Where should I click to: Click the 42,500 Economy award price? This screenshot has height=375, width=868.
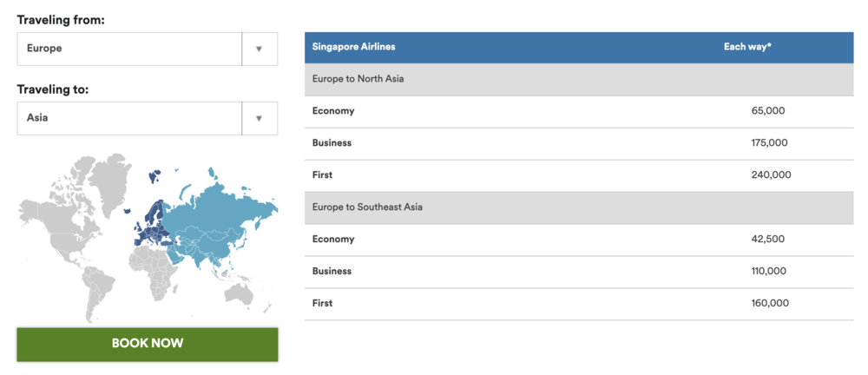[x=767, y=240]
